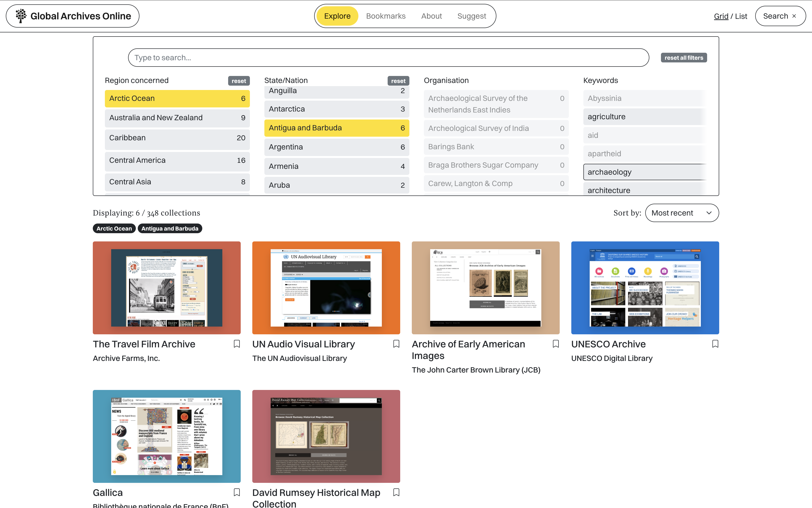Click the Type to search input field
The width and height of the screenshot is (812, 508).
[389, 58]
